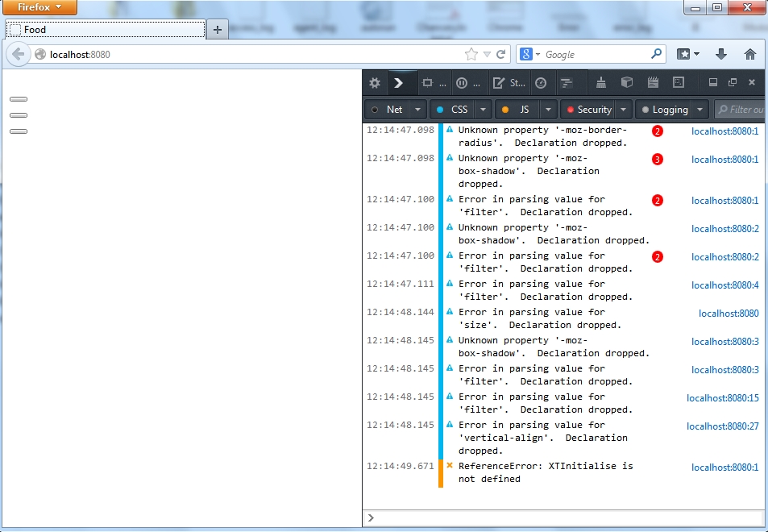Open source link for XTInitialise ReferenceError
The height and width of the screenshot is (532, 768).
tap(725, 468)
